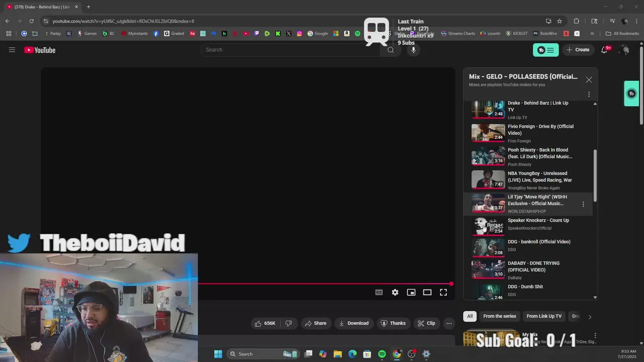This screenshot has height=362, width=644.
Task: Open the Grailed bookmark
Action: pyautogui.click(x=174, y=34)
